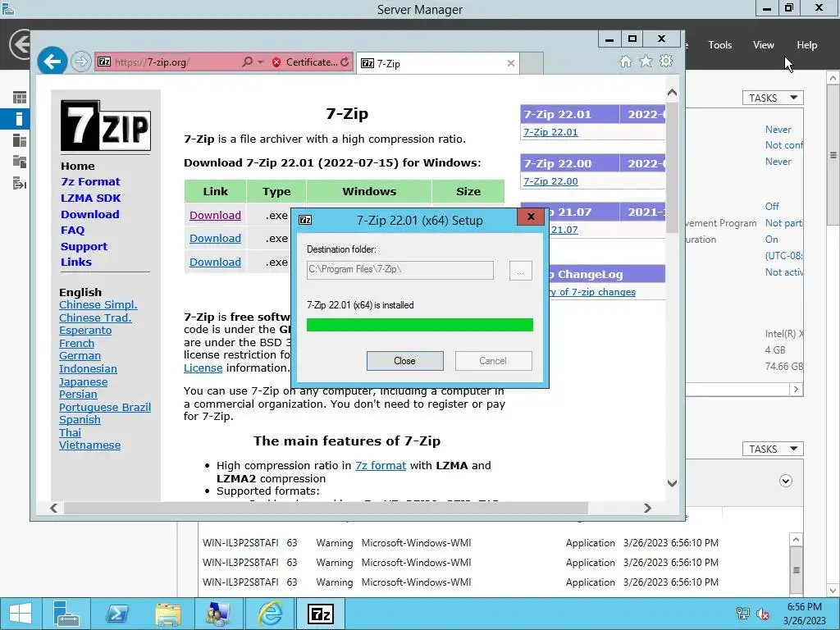The height and width of the screenshot is (630, 840).
Task: Click the browse ellipsis button in Setup
Action: (520, 271)
